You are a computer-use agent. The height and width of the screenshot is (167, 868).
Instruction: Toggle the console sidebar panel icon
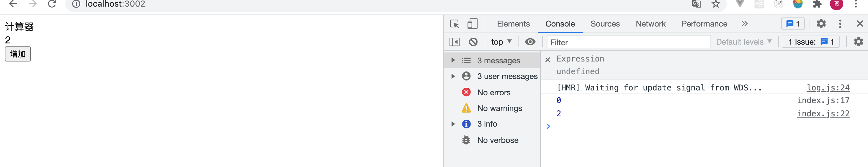[x=455, y=42]
